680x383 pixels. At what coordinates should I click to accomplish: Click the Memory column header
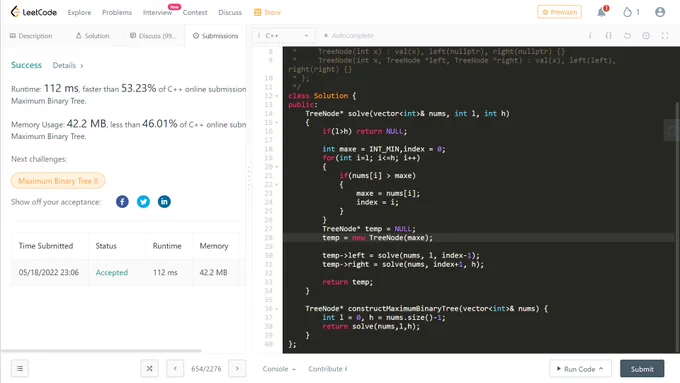click(214, 246)
